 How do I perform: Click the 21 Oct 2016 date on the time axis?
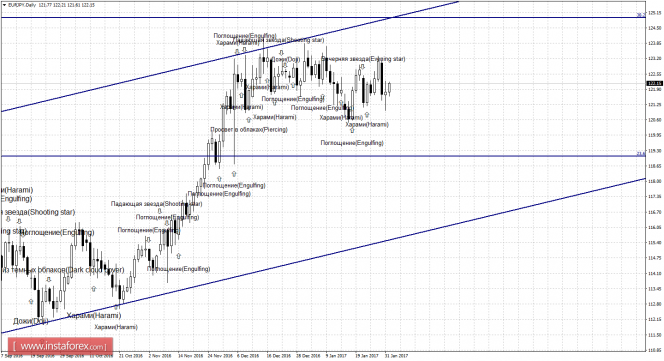[131, 356]
